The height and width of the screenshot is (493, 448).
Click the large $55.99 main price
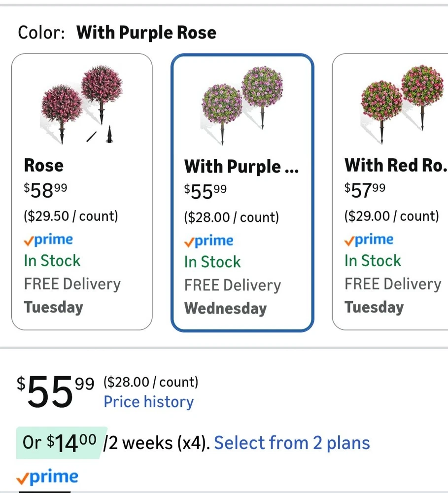pos(56,391)
